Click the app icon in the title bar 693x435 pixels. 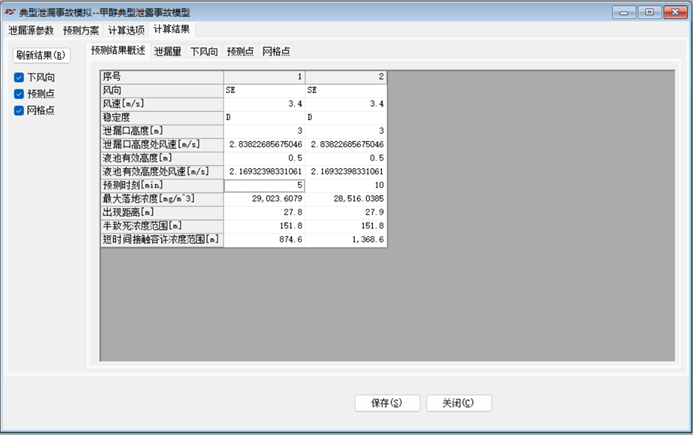tap(10, 12)
